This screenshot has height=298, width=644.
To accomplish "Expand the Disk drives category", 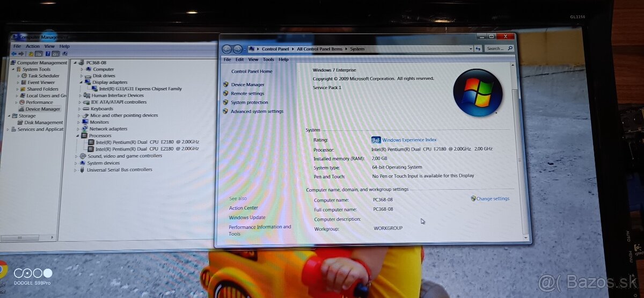I will tap(82, 76).
